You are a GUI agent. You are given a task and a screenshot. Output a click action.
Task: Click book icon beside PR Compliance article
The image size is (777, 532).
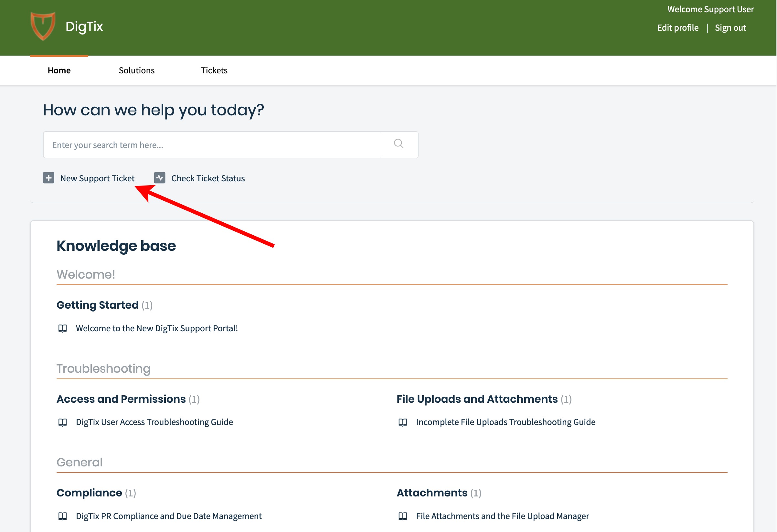tap(62, 516)
